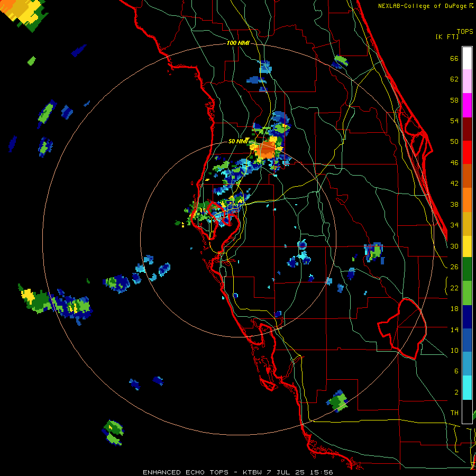Click the 66 legend value
This screenshot has width=476, height=476.
[x=454, y=59]
